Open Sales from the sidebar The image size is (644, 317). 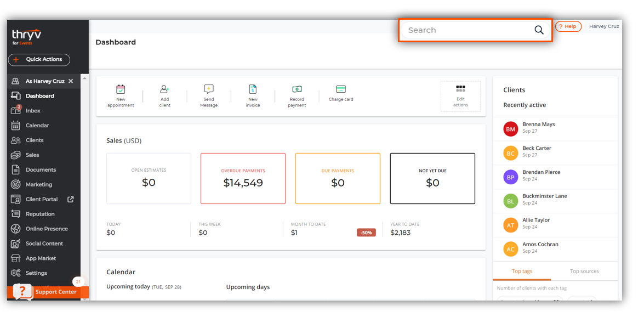pos(32,155)
